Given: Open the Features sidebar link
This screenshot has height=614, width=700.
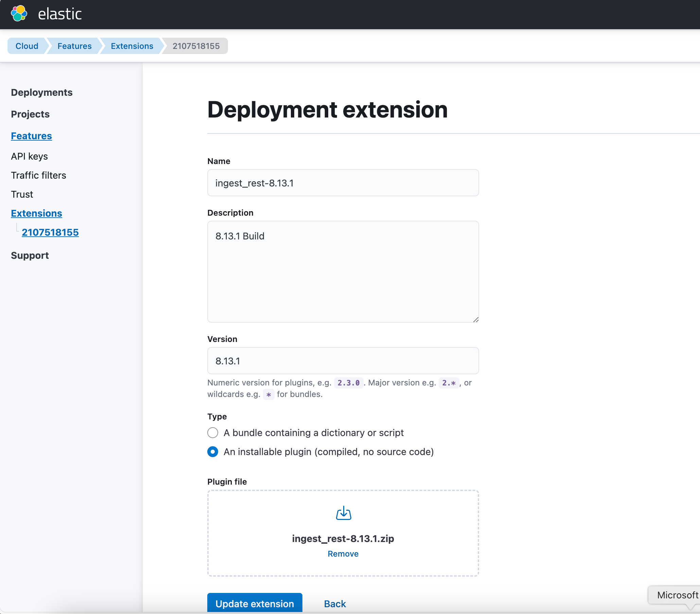Looking at the screenshot, I should click(31, 136).
